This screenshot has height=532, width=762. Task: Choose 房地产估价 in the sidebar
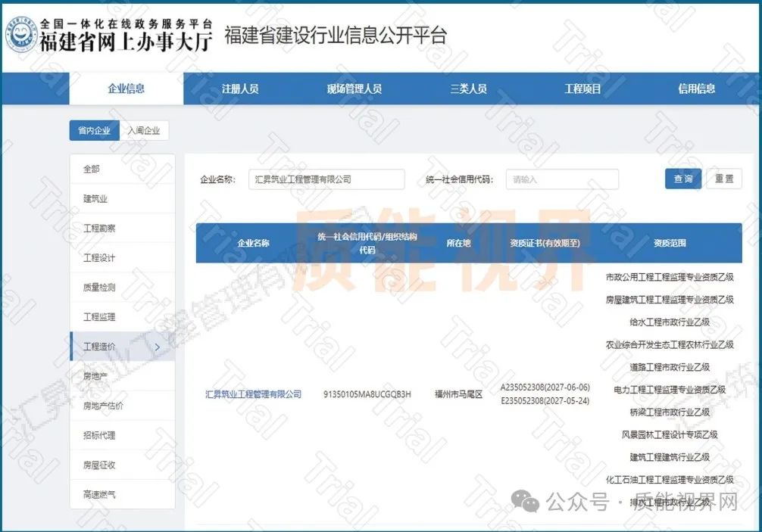pyautogui.click(x=123, y=406)
